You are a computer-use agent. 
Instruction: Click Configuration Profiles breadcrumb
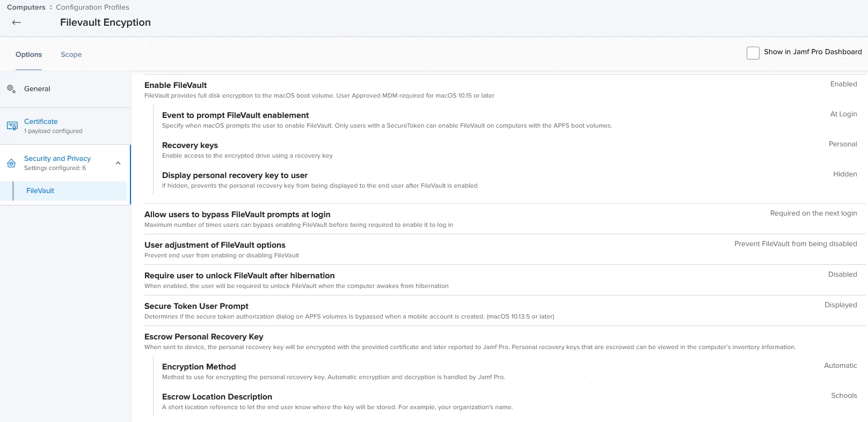(92, 8)
